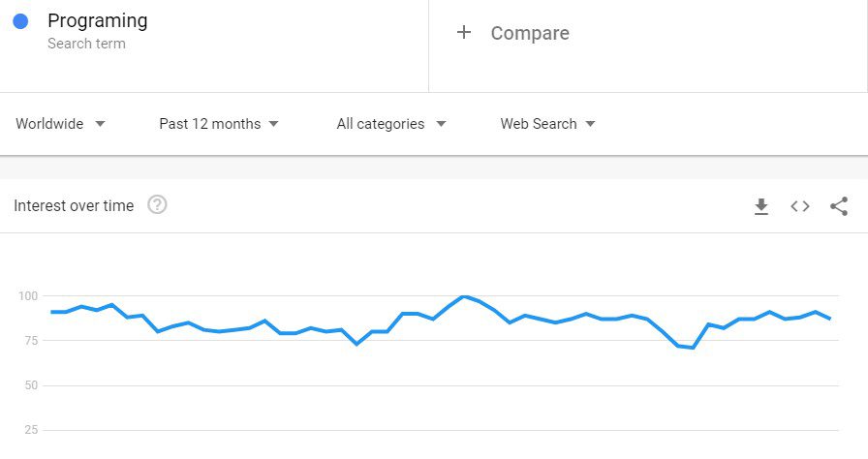
Task: Click the Search term subtitle label
Action: 86,44
